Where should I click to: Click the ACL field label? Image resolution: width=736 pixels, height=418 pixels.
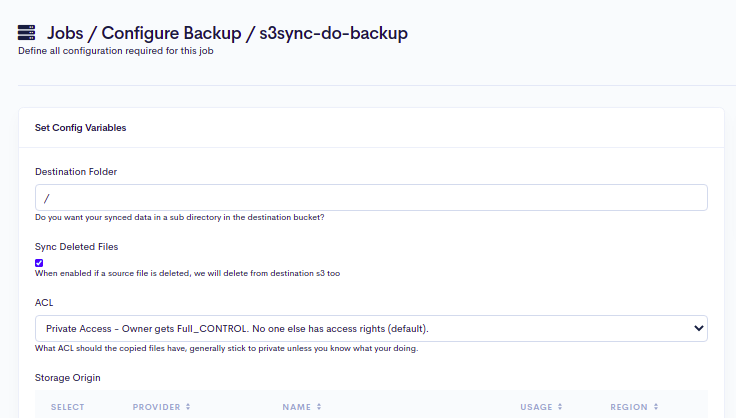[43, 301]
